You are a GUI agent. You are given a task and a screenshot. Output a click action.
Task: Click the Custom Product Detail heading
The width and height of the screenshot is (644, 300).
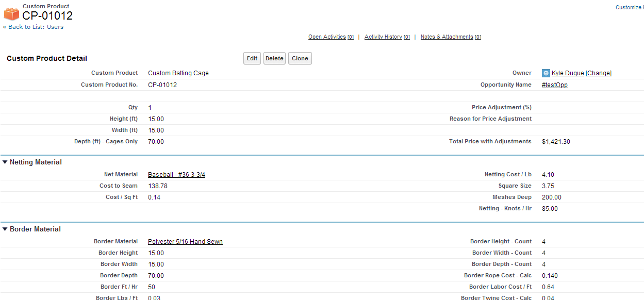pos(47,58)
